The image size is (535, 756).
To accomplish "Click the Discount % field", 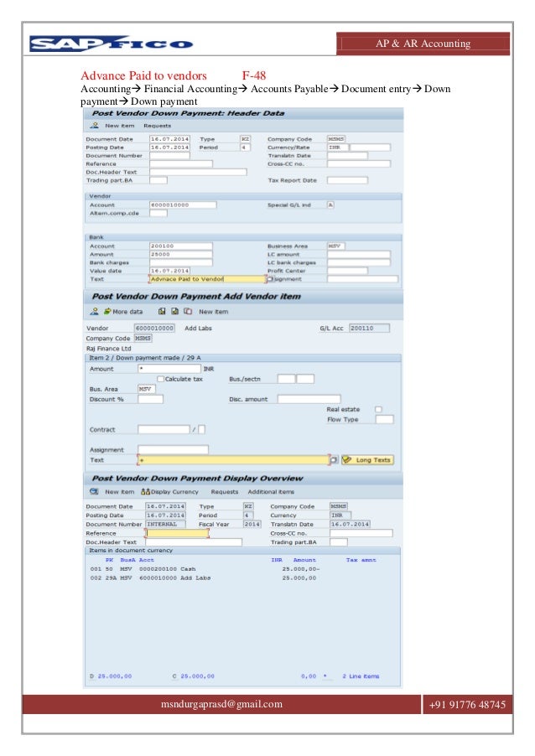I will tap(150, 399).
